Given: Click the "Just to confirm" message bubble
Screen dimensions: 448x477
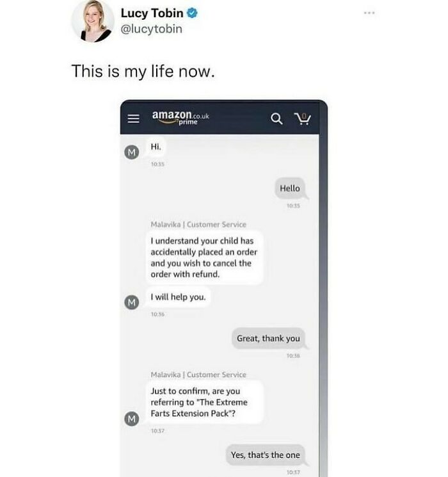Looking at the screenshot, I should [x=204, y=402].
